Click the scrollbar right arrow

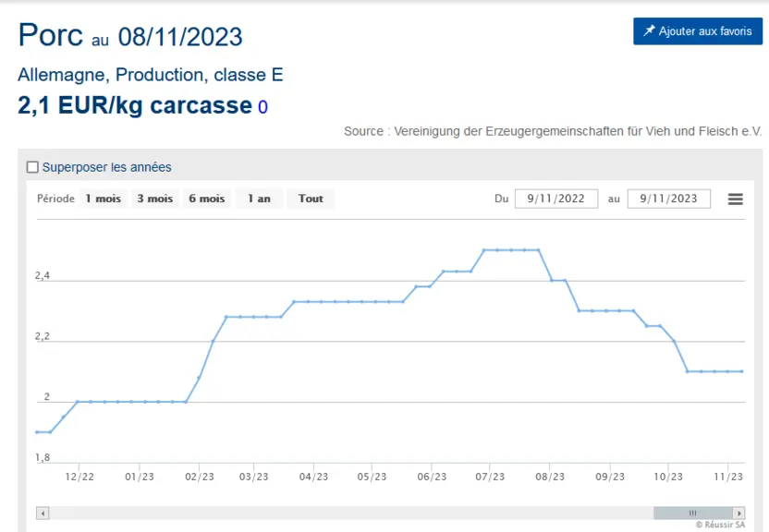coord(738,513)
